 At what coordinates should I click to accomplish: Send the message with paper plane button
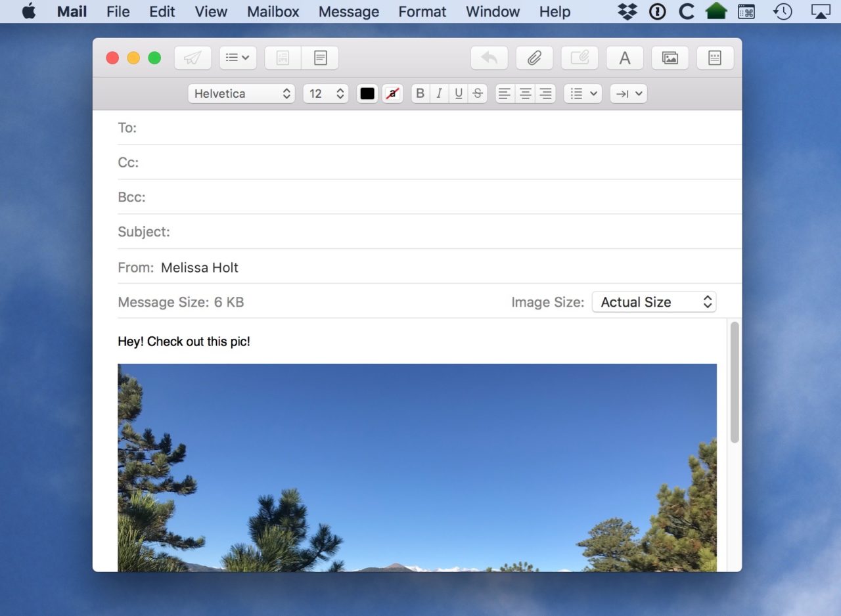coord(193,58)
